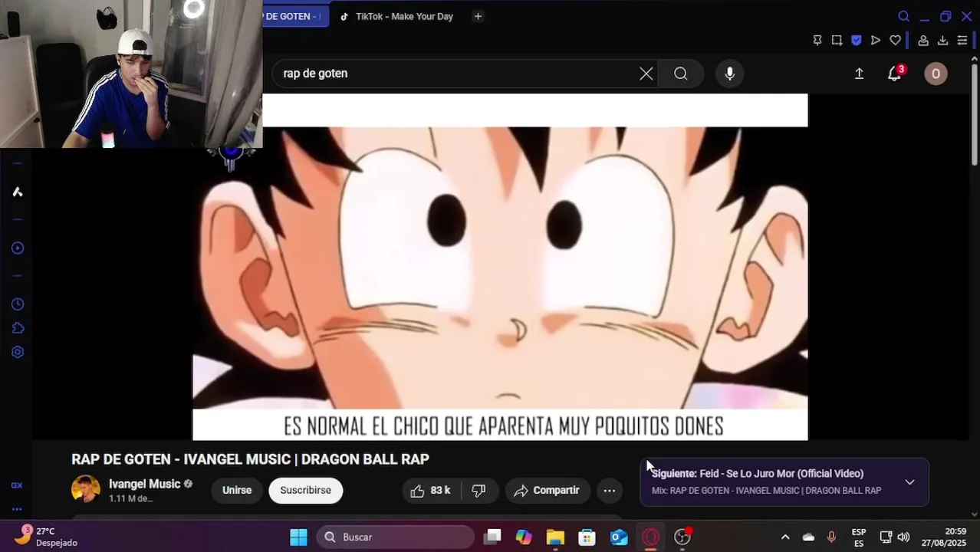The image size is (980, 552).
Task: Like the video with 83 k likes
Action: 430,491
